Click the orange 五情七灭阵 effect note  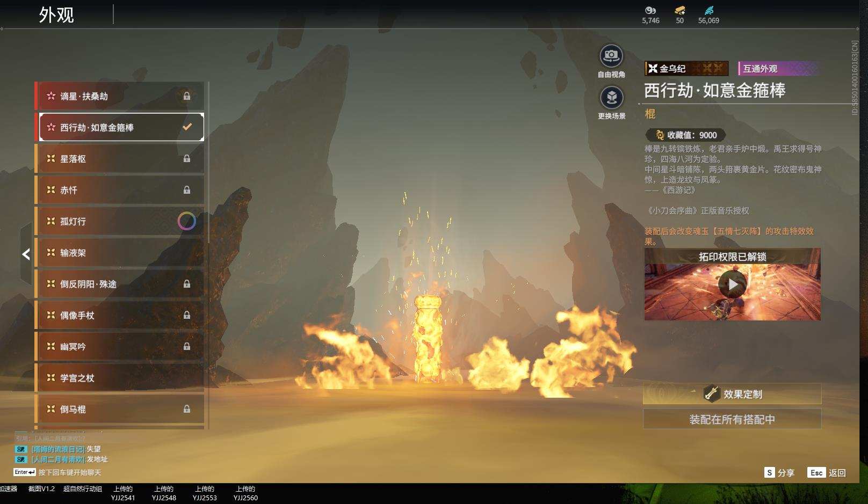point(729,236)
